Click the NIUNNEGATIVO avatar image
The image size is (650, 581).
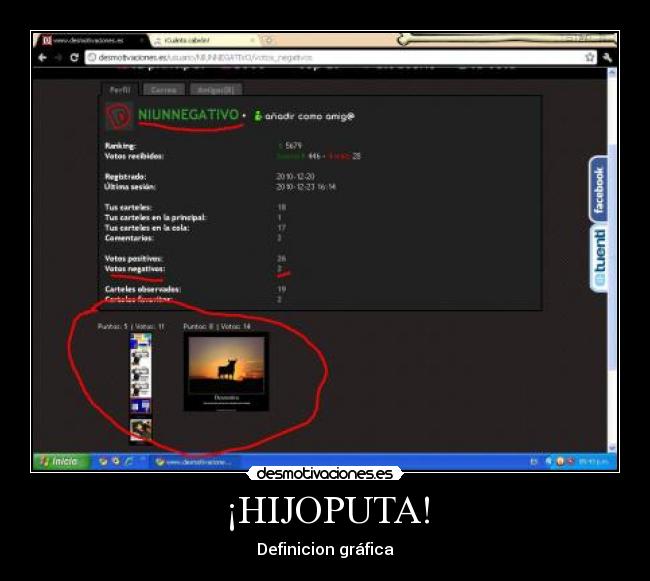(119, 116)
